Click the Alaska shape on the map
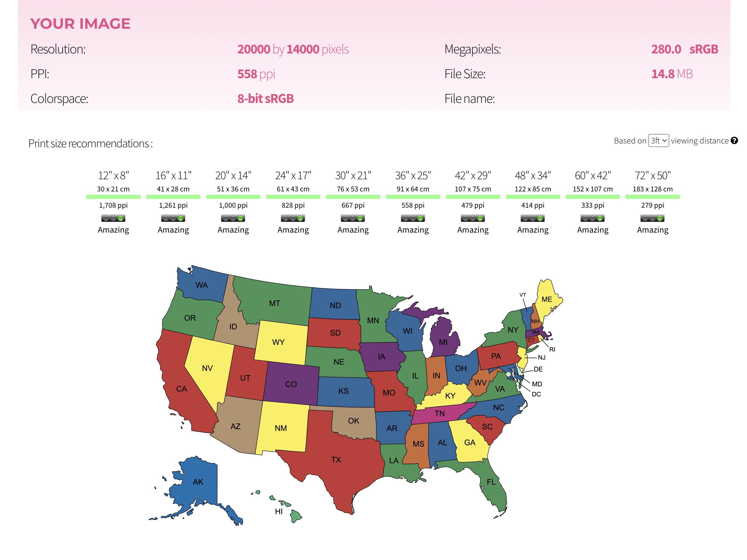Screen dimensions: 747x560 (199, 483)
